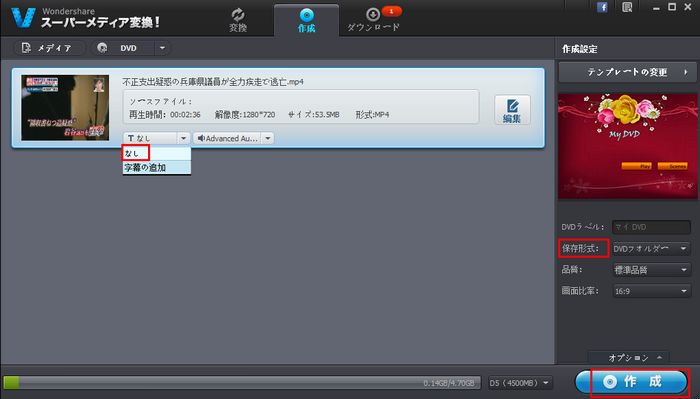Click the 0.14GB/4.70GB capacity text
This screenshot has width=700, height=399.
click(x=450, y=383)
